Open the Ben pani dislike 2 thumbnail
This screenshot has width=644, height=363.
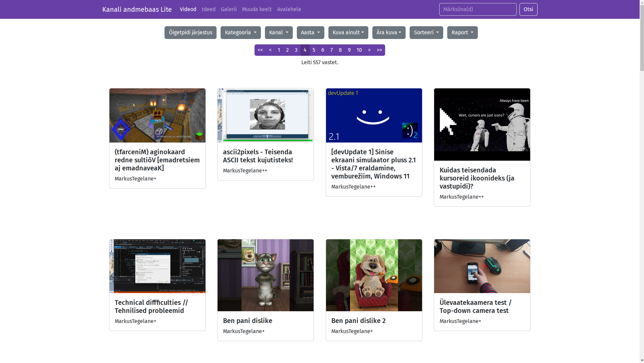[x=374, y=275]
